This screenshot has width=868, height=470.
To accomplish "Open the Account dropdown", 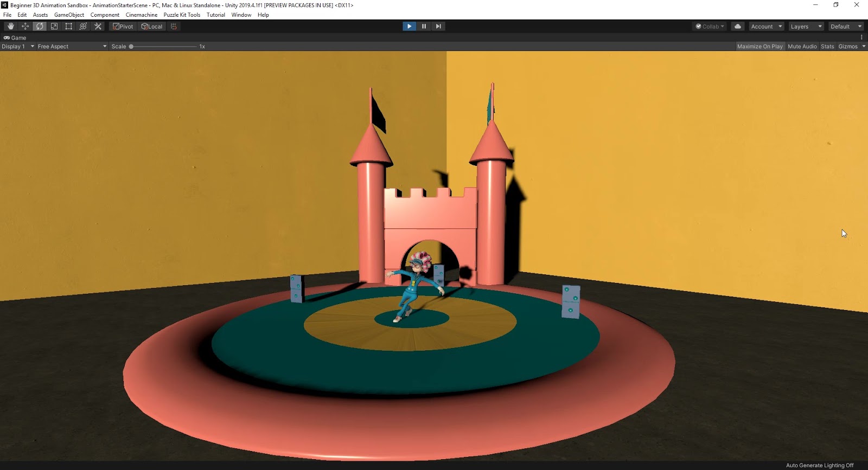I will coord(766,26).
